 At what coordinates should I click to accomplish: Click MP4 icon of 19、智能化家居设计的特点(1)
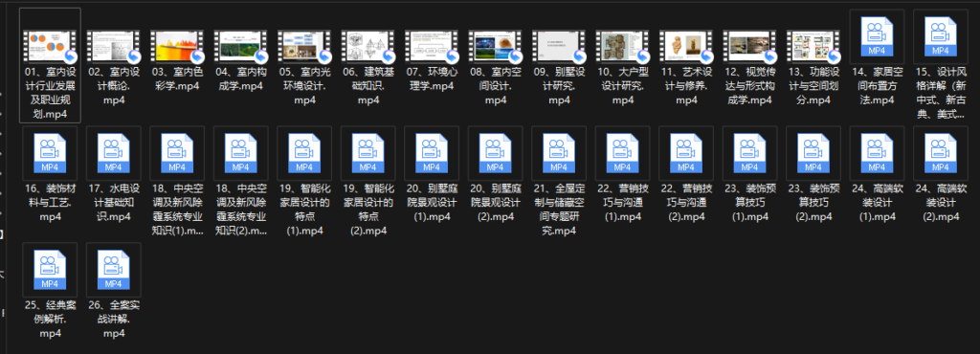[x=304, y=154]
